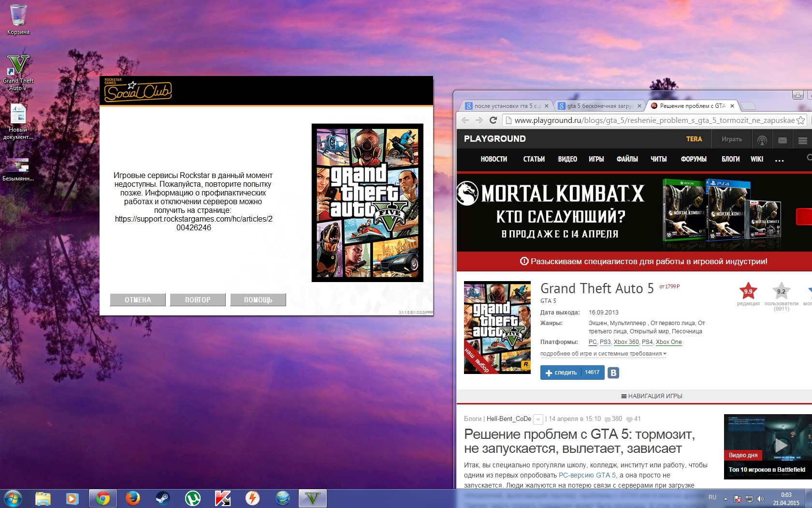Viewport: 812px width, 508px height.
Task: Open the ВИДЕО menu item
Action: [567, 159]
